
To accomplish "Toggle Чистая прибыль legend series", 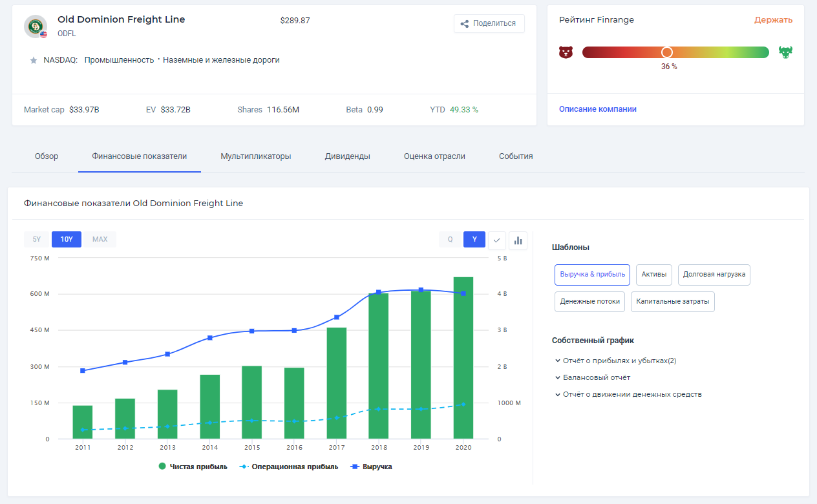I will (x=193, y=467).
